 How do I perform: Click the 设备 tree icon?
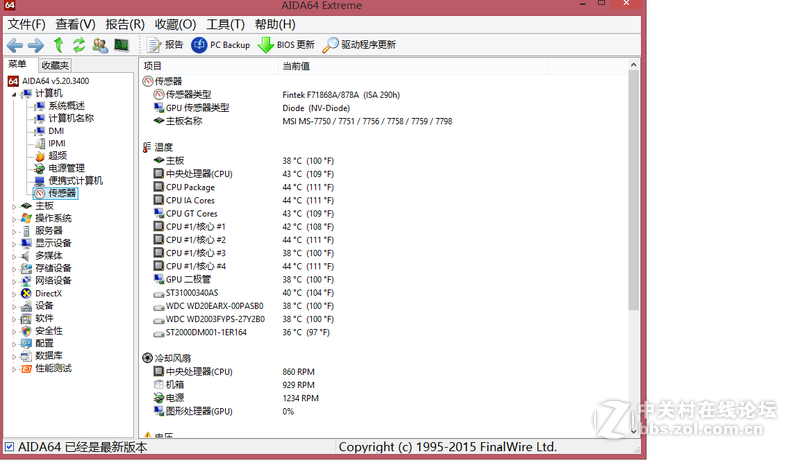tap(27, 306)
